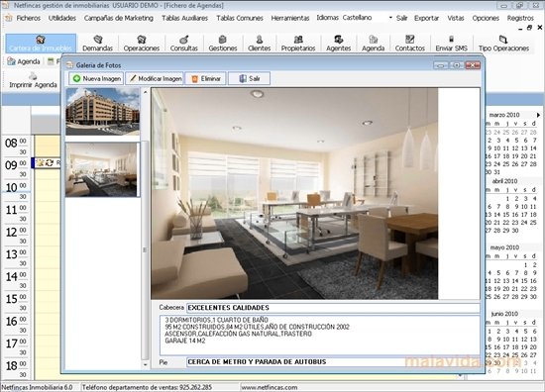This screenshot has width=545, height=392.
Task: Open the Demandas toolbar icon
Action: [x=98, y=43]
